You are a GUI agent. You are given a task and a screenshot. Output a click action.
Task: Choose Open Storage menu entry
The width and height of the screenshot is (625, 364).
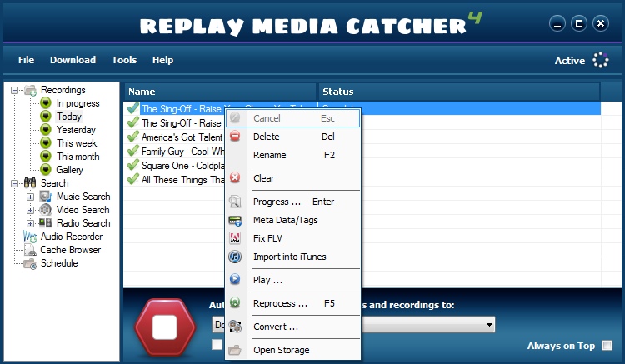click(293, 350)
